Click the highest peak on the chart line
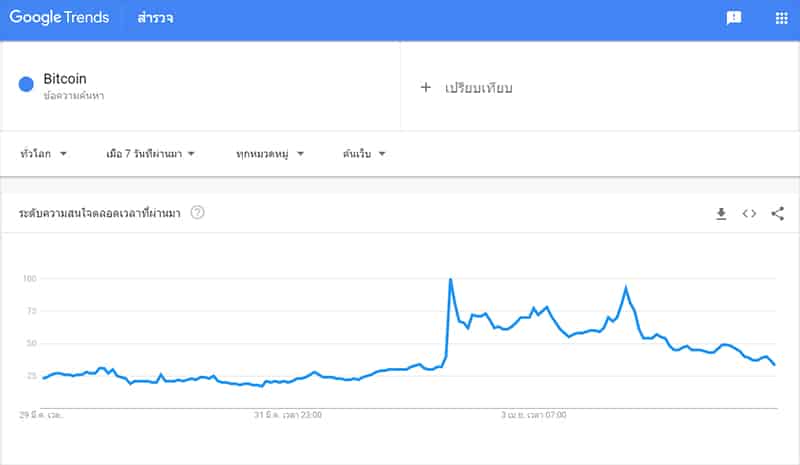The height and width of the screenshot is (465, 800). point(451,279)
